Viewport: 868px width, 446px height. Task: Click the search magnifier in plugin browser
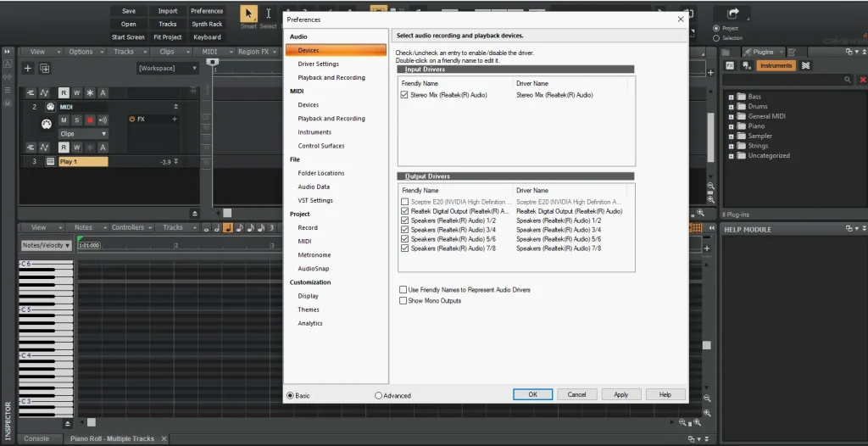(x=848, y=80)
